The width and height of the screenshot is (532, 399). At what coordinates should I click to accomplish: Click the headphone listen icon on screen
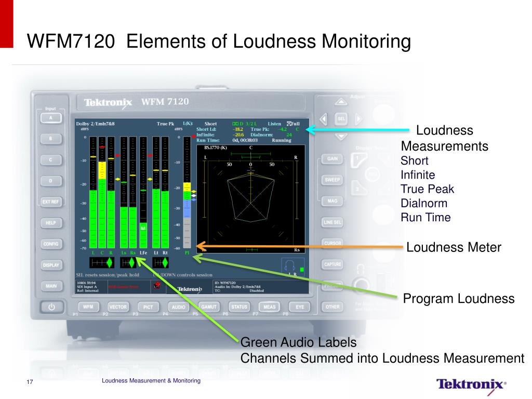(x=290, y=266)
